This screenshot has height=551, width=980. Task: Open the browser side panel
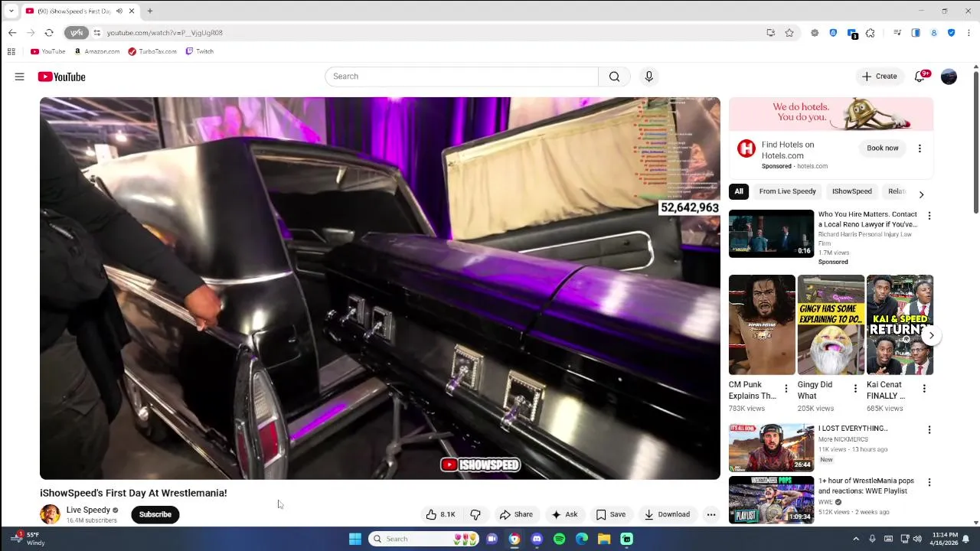point(916,33)
